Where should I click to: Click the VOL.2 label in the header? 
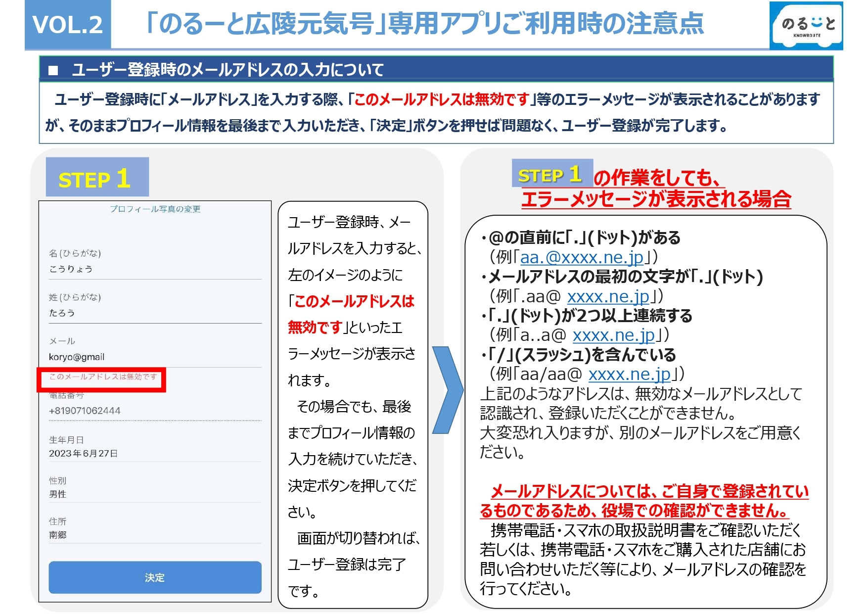click(x=68, y=25)
